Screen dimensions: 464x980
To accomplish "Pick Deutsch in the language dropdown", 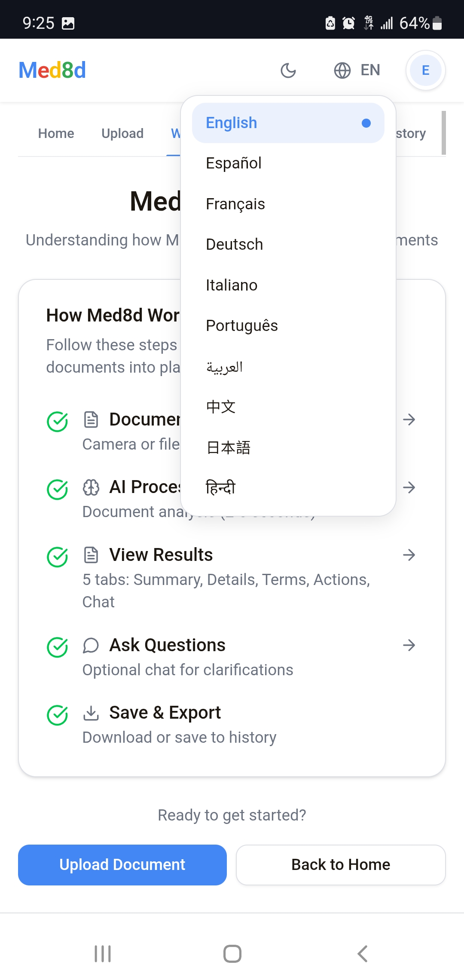I will [x=235, y=245].
